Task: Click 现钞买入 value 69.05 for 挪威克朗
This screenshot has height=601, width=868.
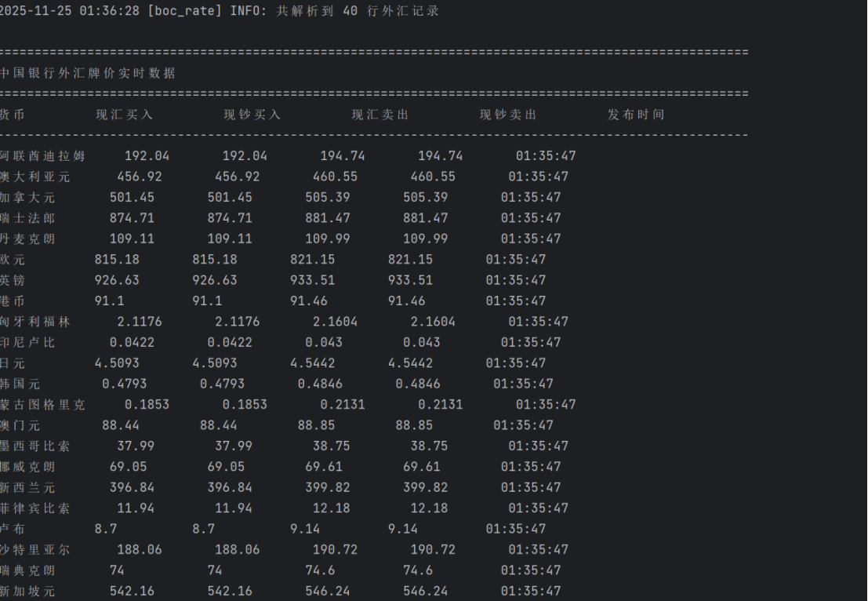Action: (x=226, y=467)
